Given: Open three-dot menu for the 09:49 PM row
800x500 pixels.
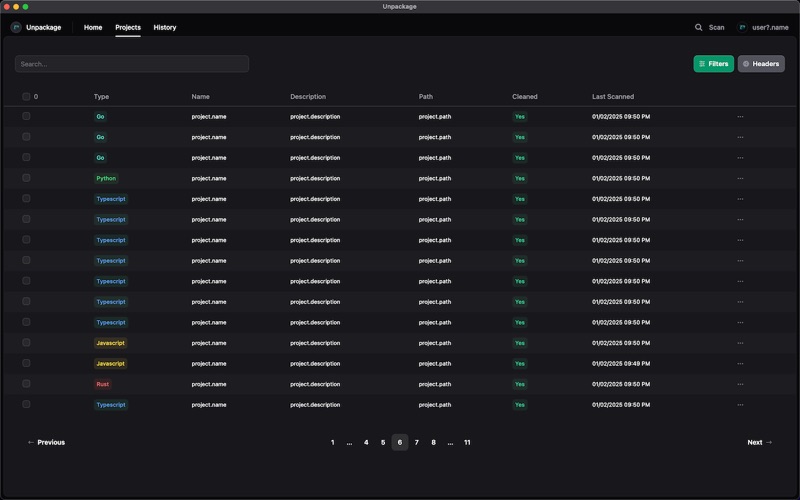Looking at the screenshot, I should [740, 364].
